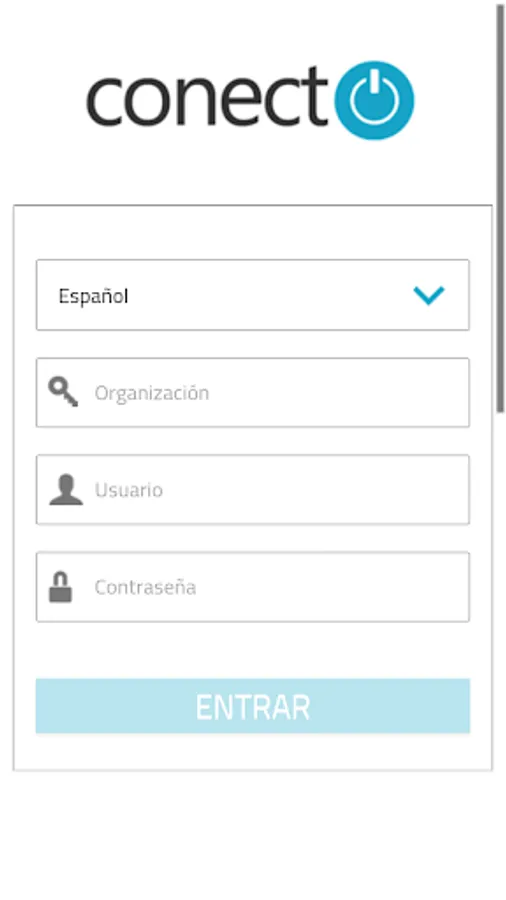Viewport: 506px width, 900px height.
Task: Click the Organización placeholder text
Action: 151,393
